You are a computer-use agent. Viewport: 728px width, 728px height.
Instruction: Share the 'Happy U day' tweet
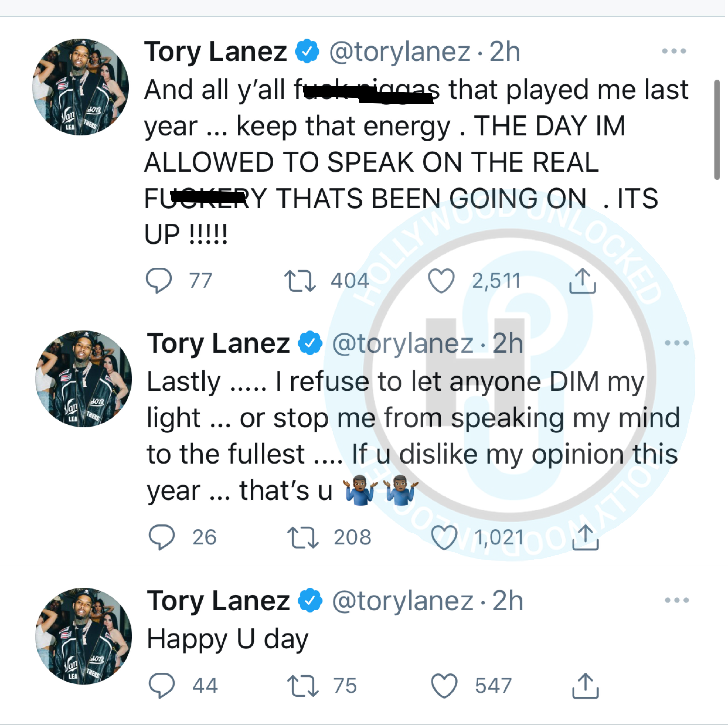[x=585, y=686]
